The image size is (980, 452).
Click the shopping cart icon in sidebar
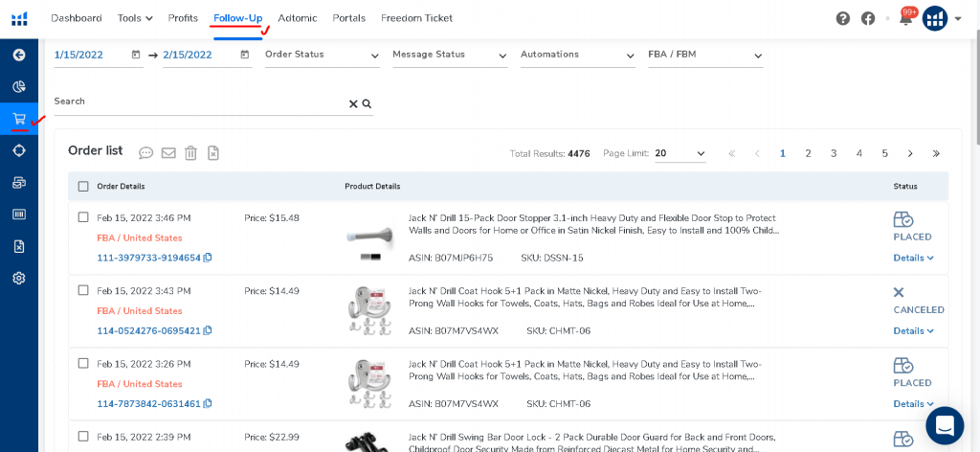coord(18,119)
